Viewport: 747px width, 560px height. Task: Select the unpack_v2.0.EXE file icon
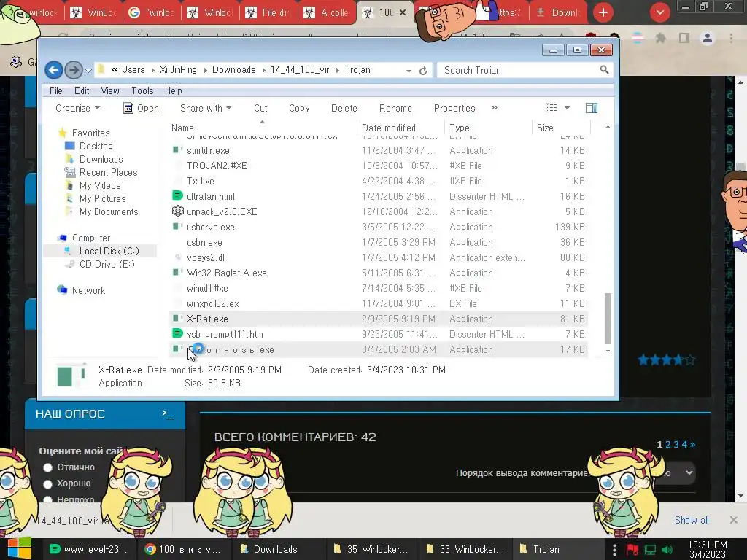click(x=178, y=211)
